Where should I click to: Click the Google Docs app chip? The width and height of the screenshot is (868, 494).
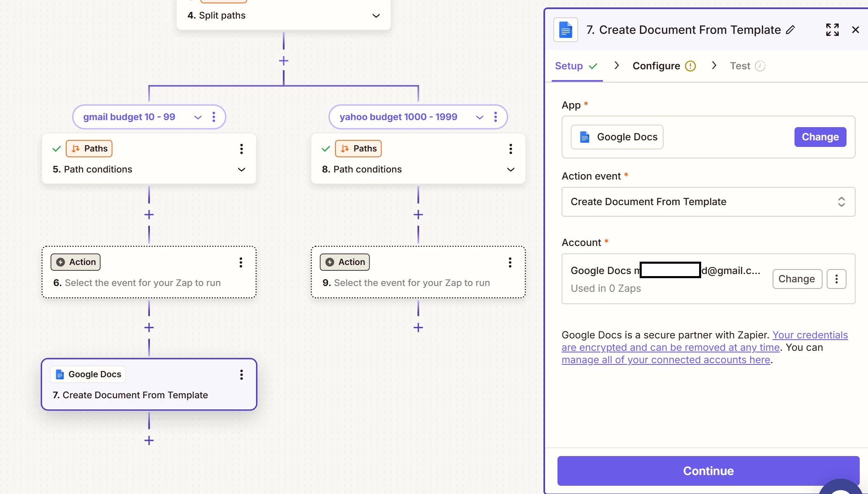pos(617,137)
